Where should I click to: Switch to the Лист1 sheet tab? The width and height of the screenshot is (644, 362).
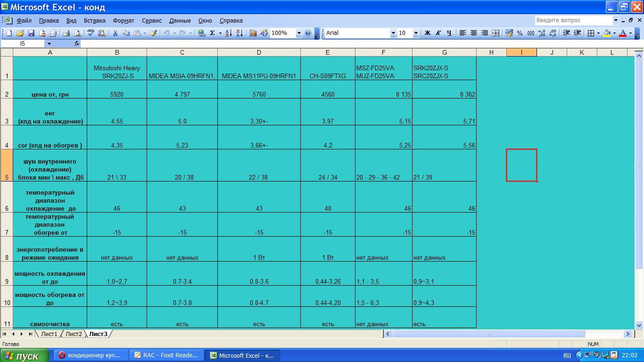coord(49,334)
